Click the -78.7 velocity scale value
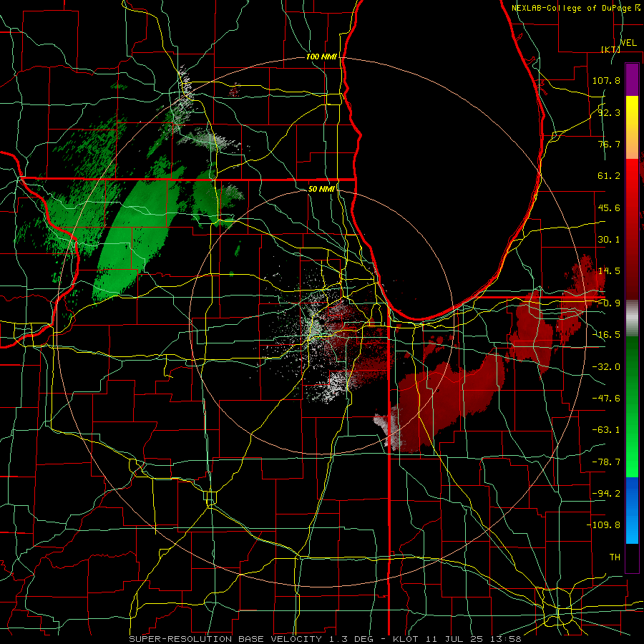 [x=606, y=462]
